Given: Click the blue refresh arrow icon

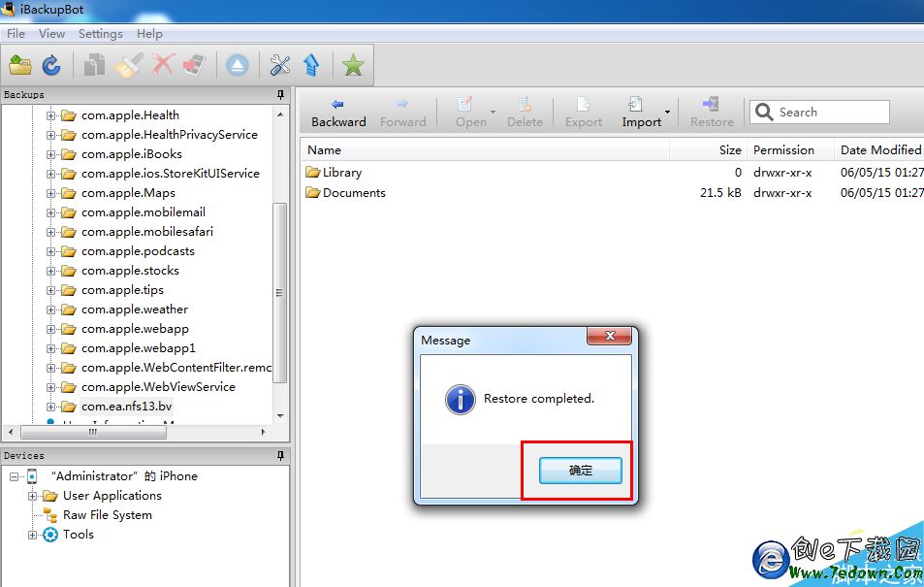Looking at the screenshot, I should [51, 65].
